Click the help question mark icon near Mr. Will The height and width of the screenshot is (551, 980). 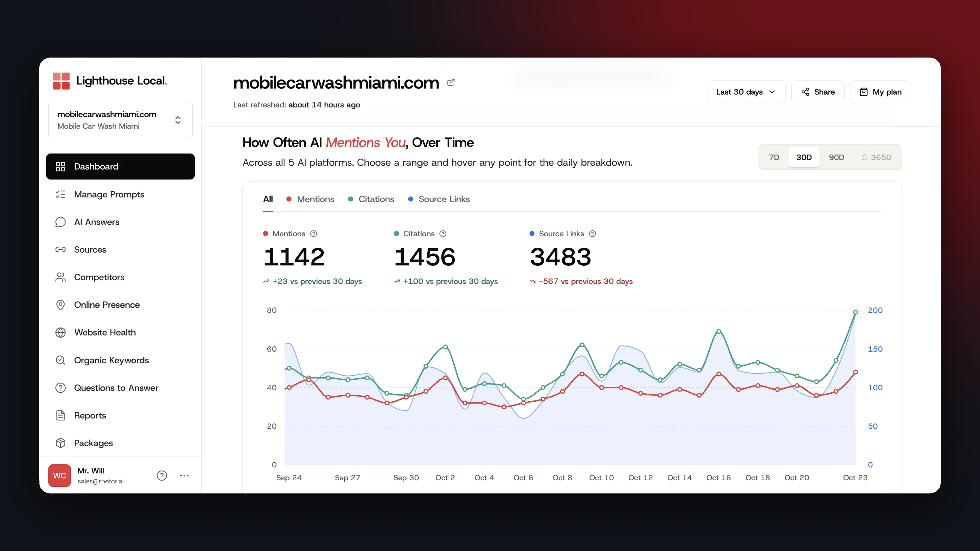click(x=162, y=475)
